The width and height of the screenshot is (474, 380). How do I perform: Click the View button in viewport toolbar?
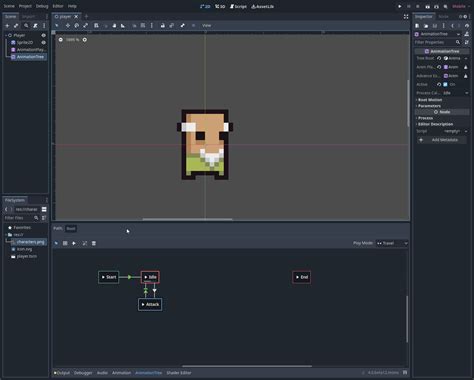coord(206,25)
